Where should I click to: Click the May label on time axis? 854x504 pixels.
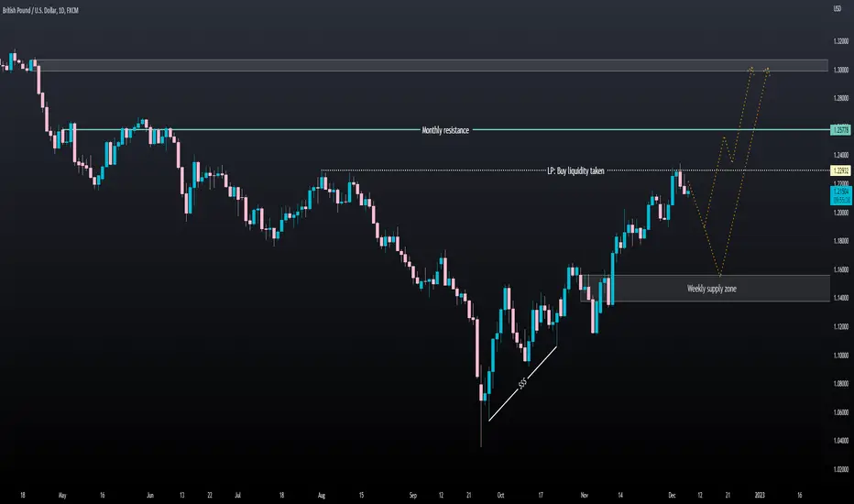62,495
